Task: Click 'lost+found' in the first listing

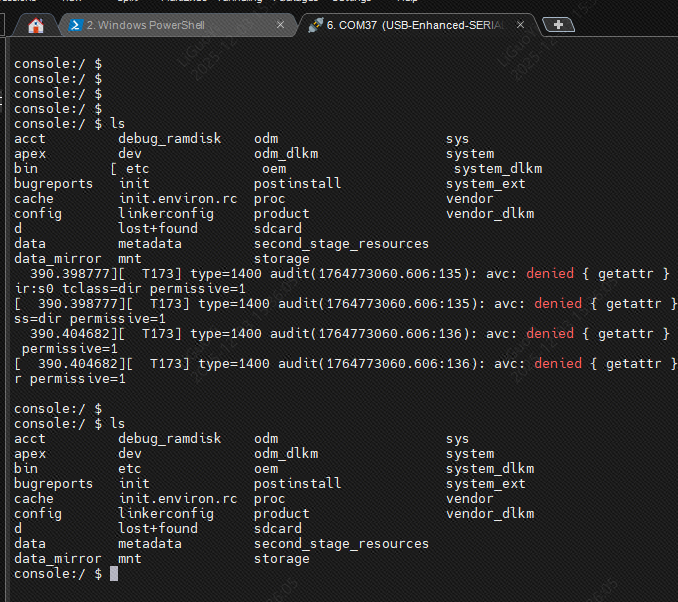Action: point(157,229)
